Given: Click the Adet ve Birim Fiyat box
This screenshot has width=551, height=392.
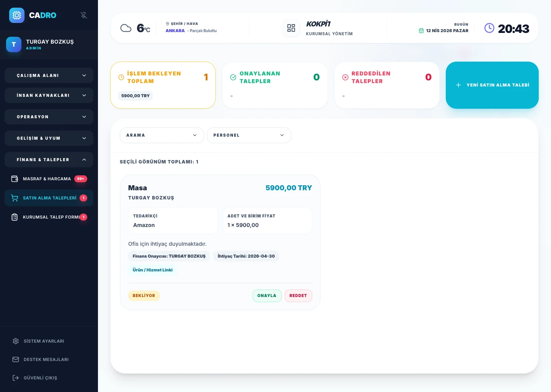Looking at the screenshot, I should [x=267, y=220].
